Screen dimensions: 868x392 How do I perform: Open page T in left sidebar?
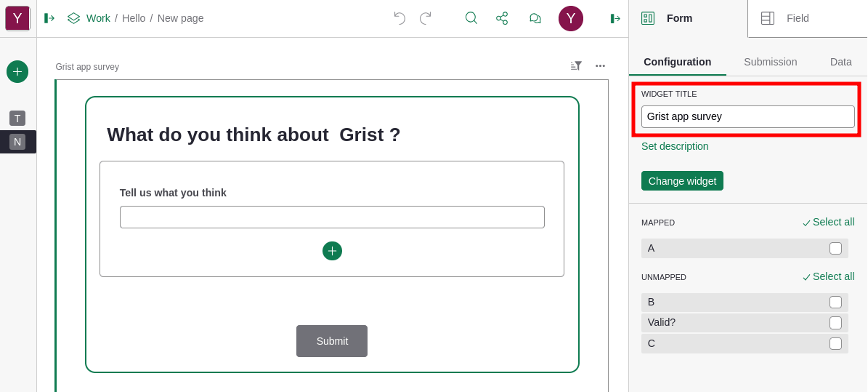point(17,118)
